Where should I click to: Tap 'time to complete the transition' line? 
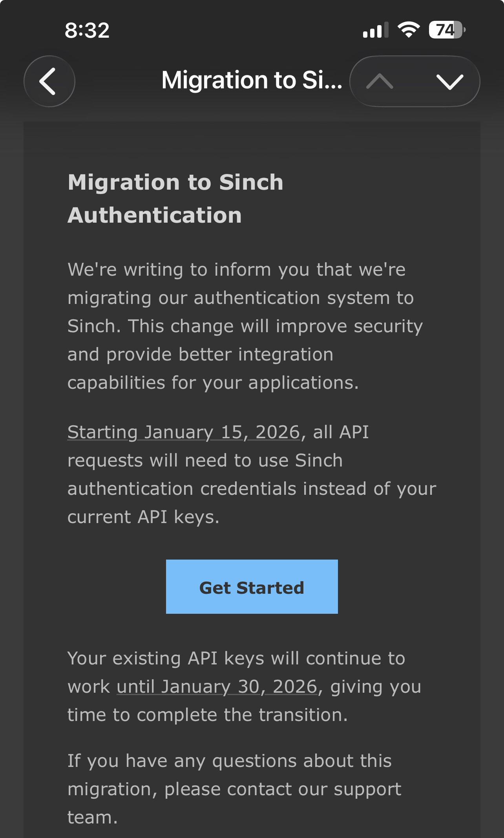tap(208, 715)
